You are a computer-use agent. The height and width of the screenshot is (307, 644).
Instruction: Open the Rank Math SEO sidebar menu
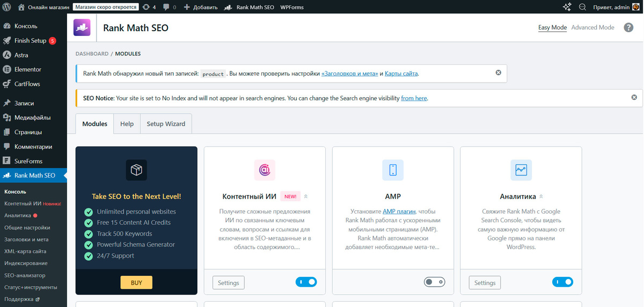(33, 176)
